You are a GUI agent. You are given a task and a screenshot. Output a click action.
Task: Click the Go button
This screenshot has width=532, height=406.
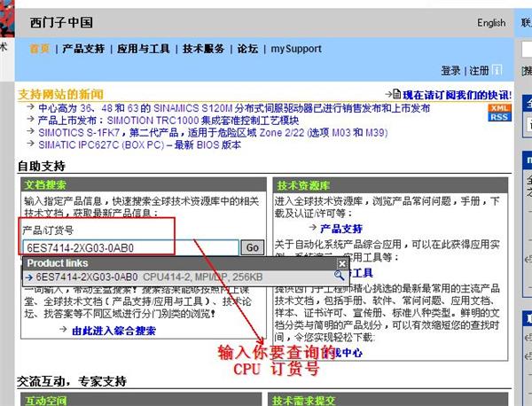point(252,247)
